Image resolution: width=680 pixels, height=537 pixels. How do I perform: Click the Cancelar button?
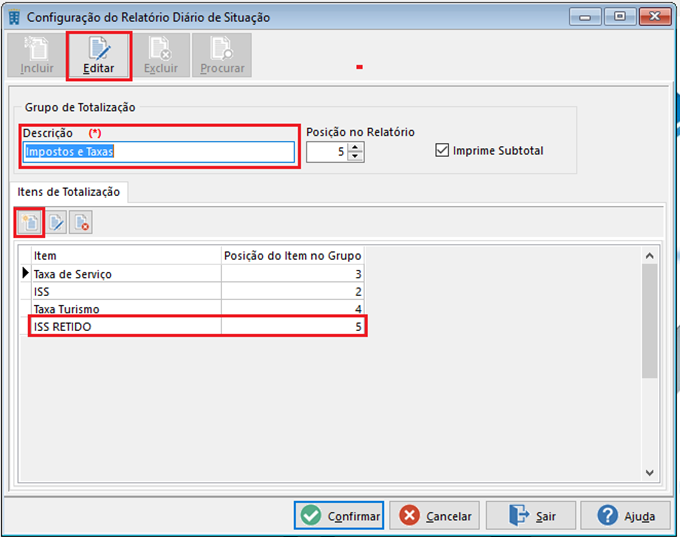pyautogui.click(x=435, y=515)
